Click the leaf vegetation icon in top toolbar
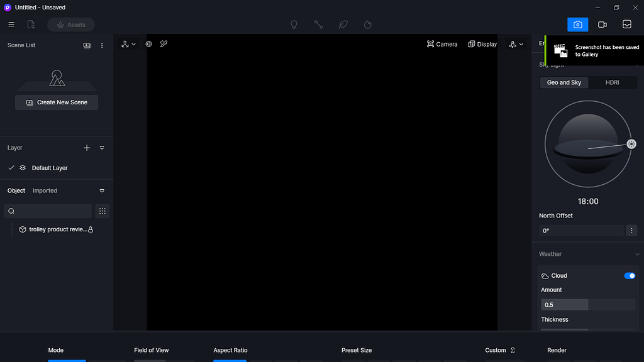644x362 pixels. click(343, 24)
